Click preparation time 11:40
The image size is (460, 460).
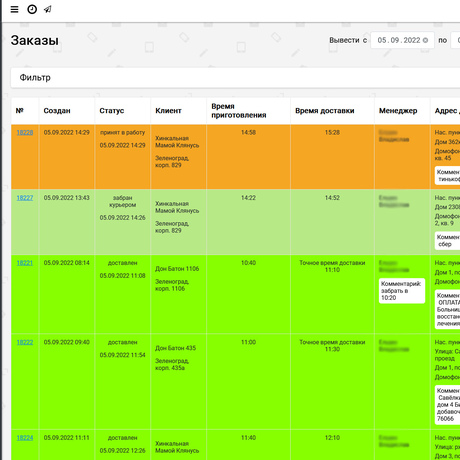[x=248, y=438]
